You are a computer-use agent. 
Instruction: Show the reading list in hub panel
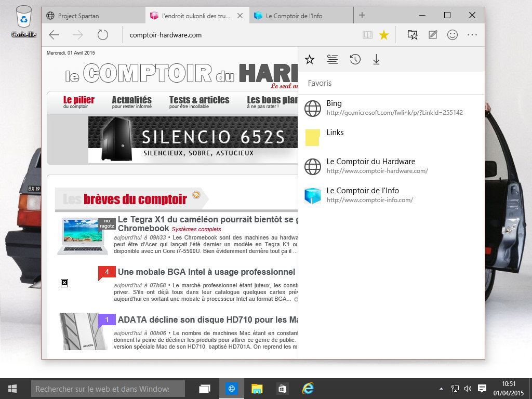(x=332, y=60)
